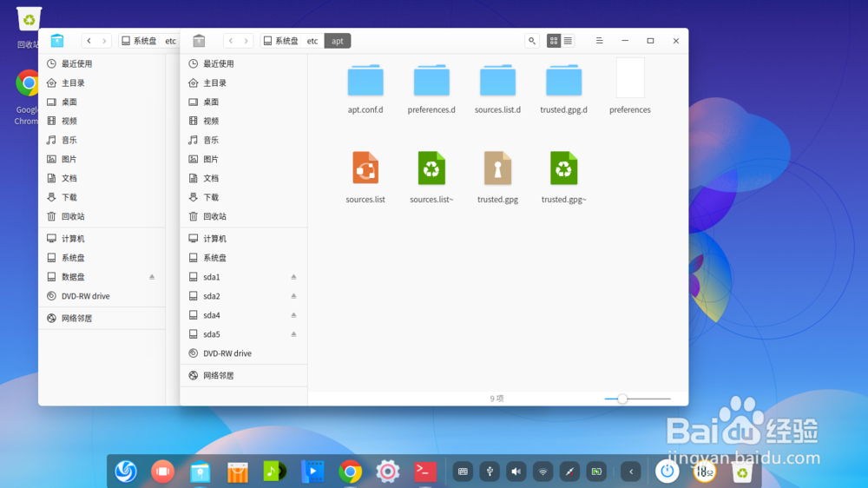Image resolution: width=868 pixels, height=488 pixels.
Task: Switch to list view
Action: pos(568,41)
